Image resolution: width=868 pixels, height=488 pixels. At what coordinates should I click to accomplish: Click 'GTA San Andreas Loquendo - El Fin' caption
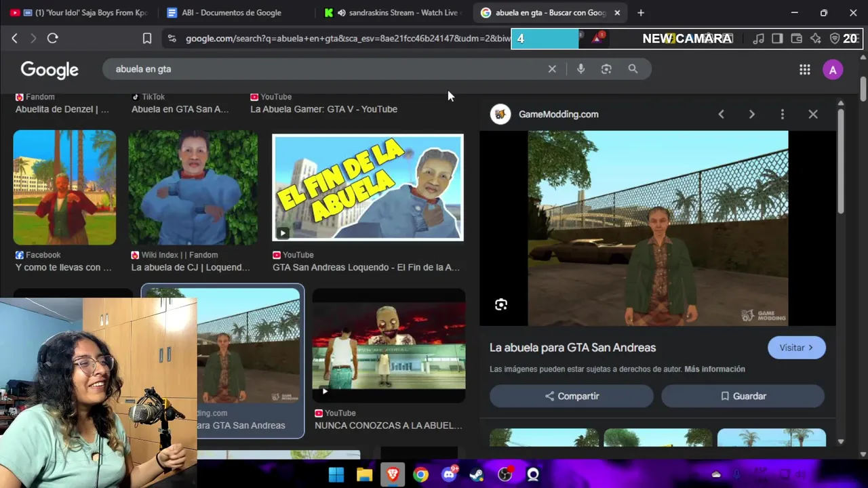366,268
